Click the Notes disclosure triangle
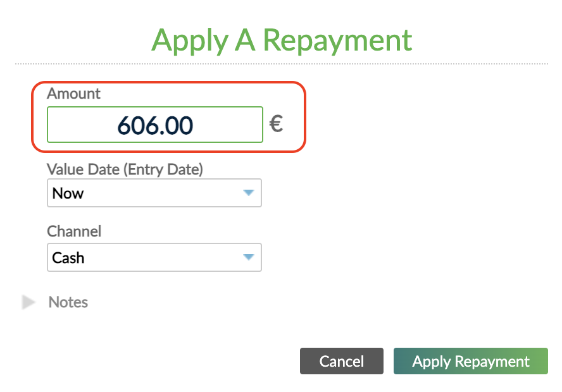Viewport: 562px width, 392px height. click(x=29, y=302)
